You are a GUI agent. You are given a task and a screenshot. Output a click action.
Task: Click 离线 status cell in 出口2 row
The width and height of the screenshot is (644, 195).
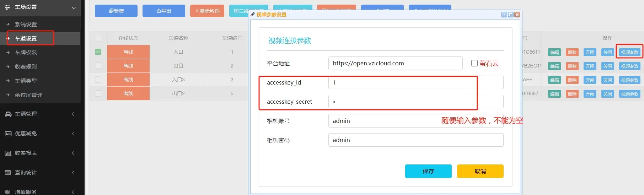click(128, 93)
